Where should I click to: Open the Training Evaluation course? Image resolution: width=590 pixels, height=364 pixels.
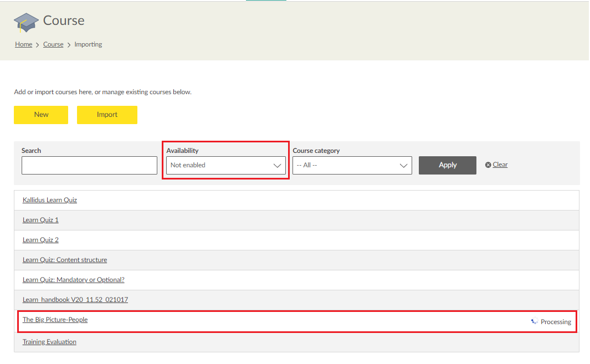coord(49,342)
